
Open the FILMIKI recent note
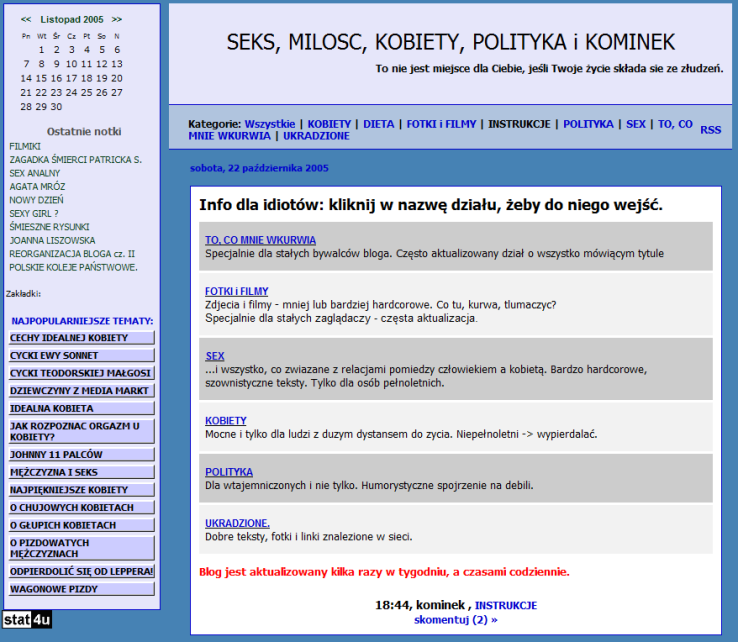point(25,146)
